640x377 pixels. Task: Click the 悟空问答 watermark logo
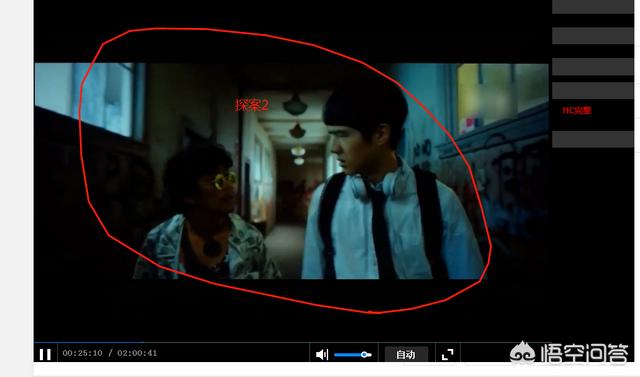pos(522,353)
